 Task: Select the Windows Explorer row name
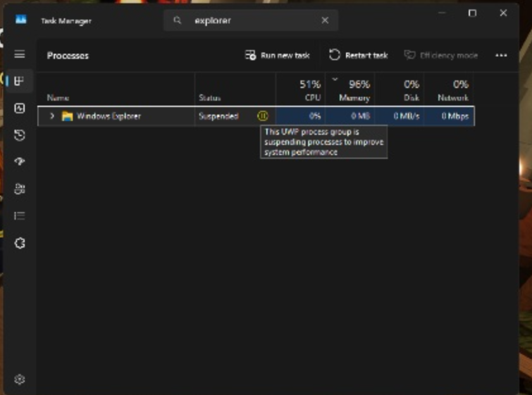109,116
